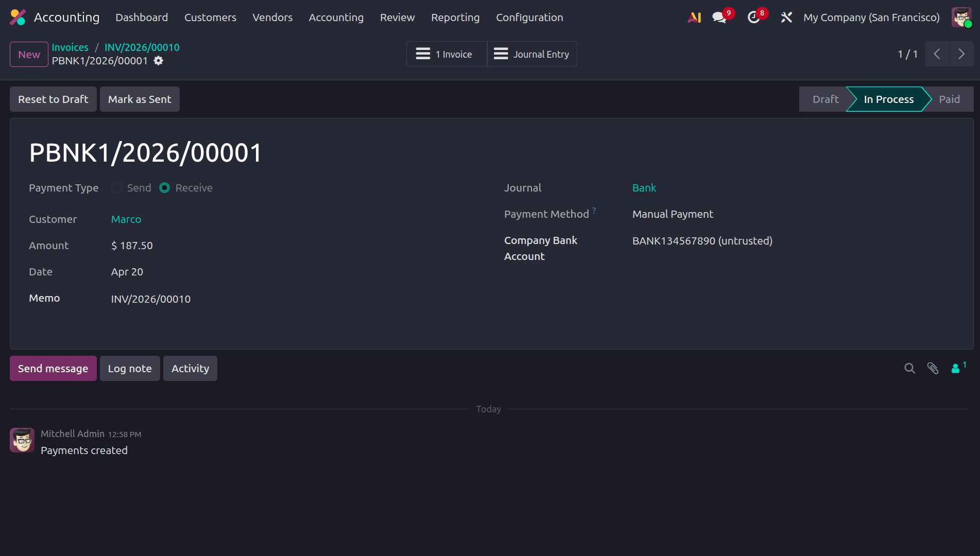Click the gear icon next to PBNK1/2026/00001
Screen dimensions: 980x556
(158, 61)
